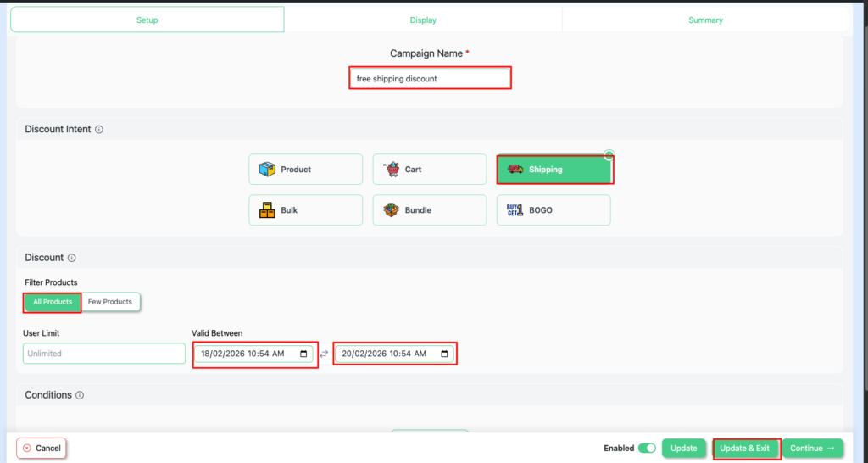Select the Bulk discount intent
The width and height of the screenshot is (868, 463).
point(305,210)
